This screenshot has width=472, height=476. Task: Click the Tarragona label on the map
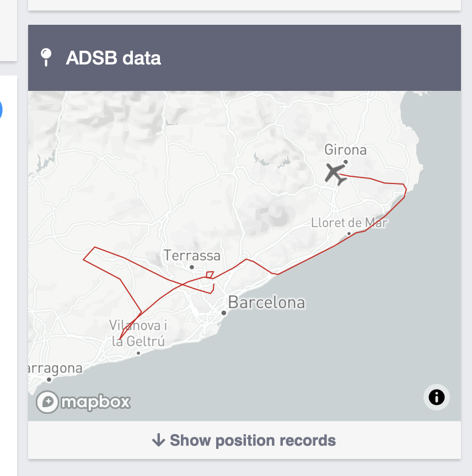tap(55, 369)
